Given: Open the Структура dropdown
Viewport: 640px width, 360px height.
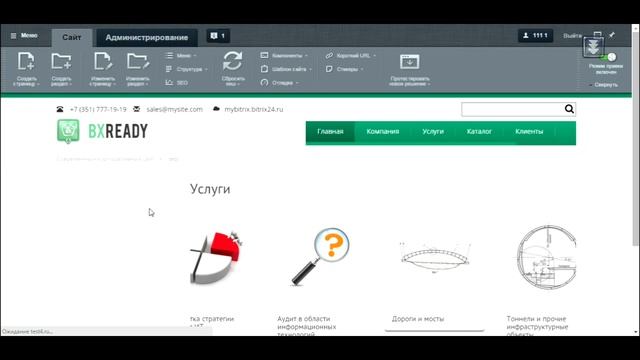Looking at the screenshot, I should pyautogui.click(x=187, y=69).
